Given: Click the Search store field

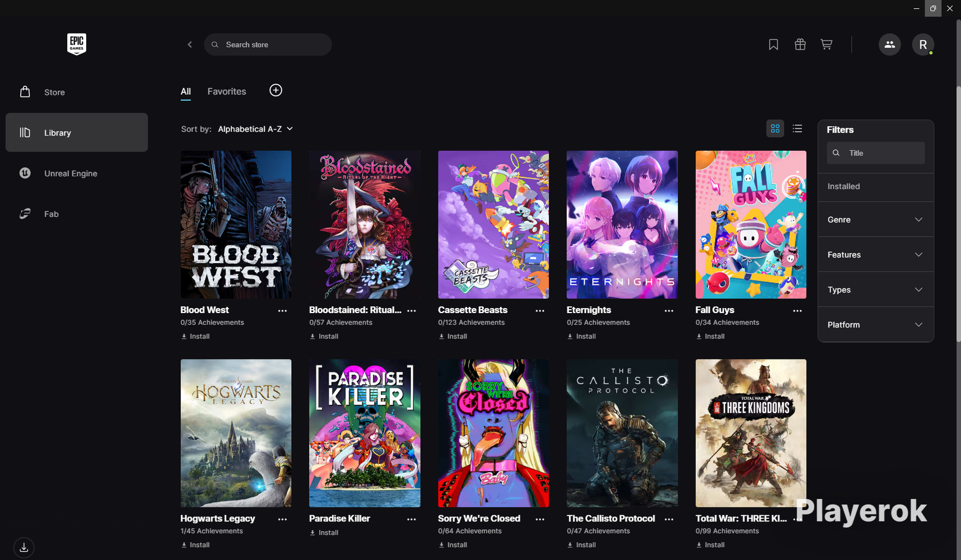Looking at the screenshot, I should (x=268, y=44).
